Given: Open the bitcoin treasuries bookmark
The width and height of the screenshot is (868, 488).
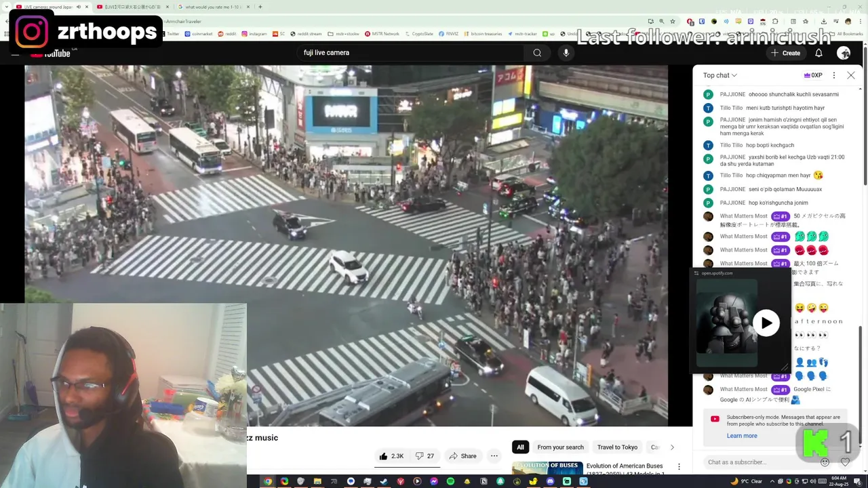Looking at the screenshot, I should (483, 34).
